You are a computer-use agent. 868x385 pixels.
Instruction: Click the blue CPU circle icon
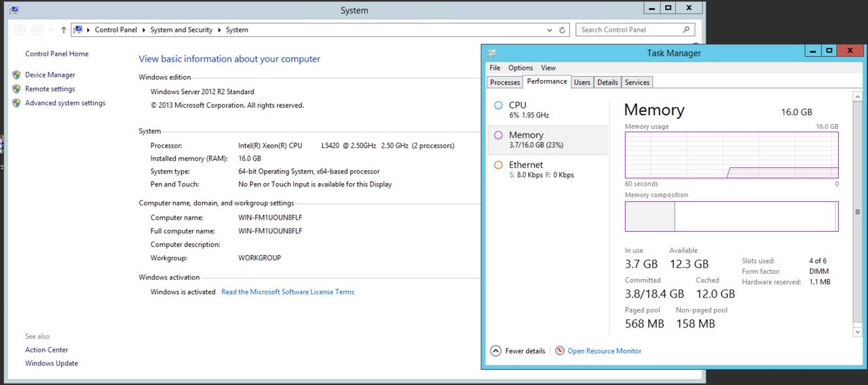click(x=498, y=105)
